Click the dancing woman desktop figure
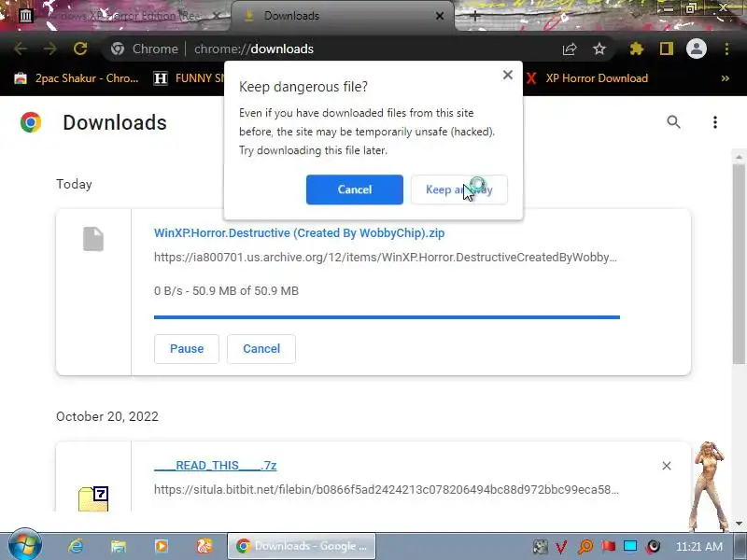Image resolution: width=747 pixels, height=560 pixels. coord(709,486)
